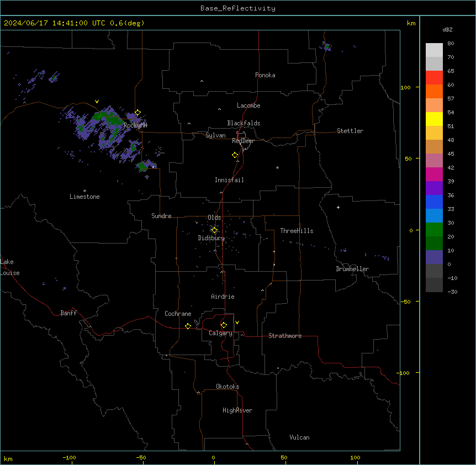
Task: Click the Base_Reflectivity title text
Action: [x=238, y=8]
